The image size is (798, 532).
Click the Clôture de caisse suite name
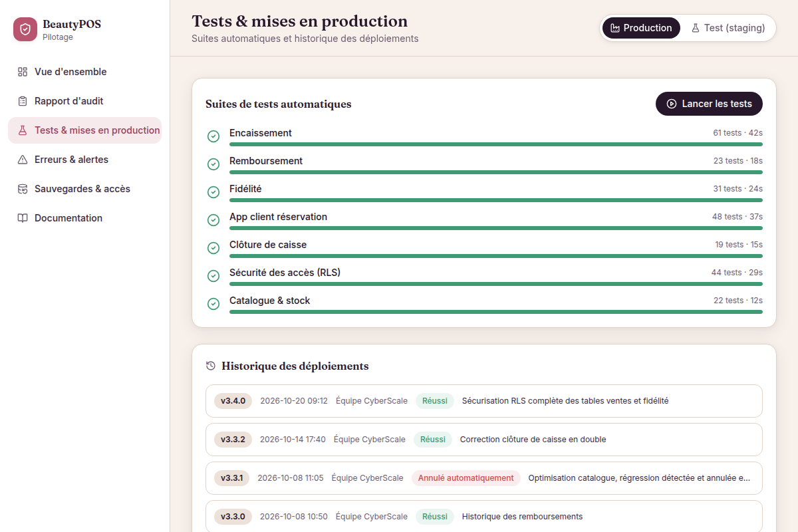click(x=268, y=245)
